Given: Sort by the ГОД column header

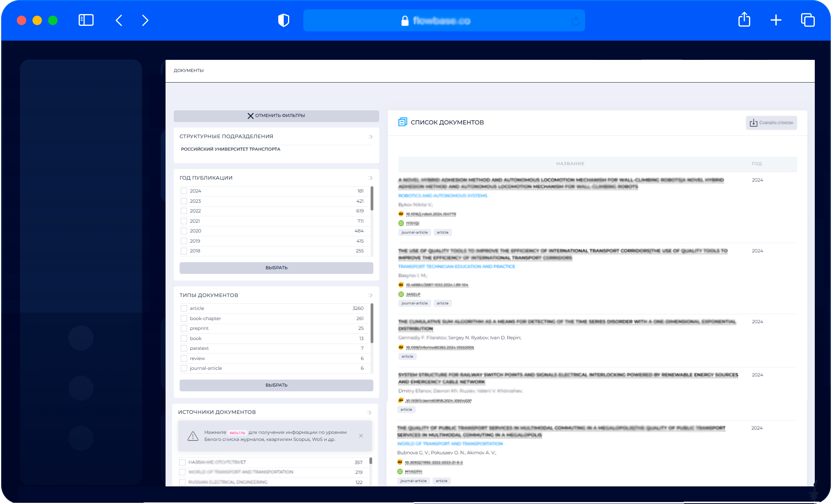Looking at the screenshot, I should coord(757,164).
